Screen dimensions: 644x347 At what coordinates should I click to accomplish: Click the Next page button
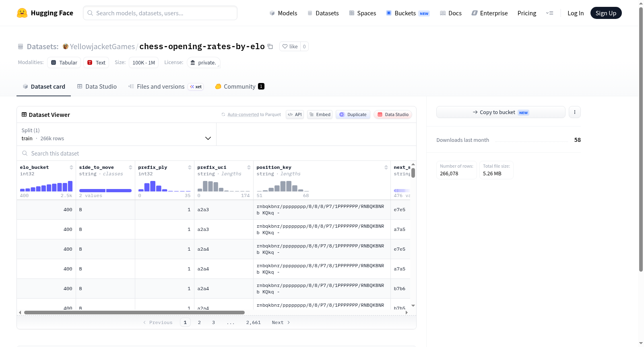coord(281,322)
